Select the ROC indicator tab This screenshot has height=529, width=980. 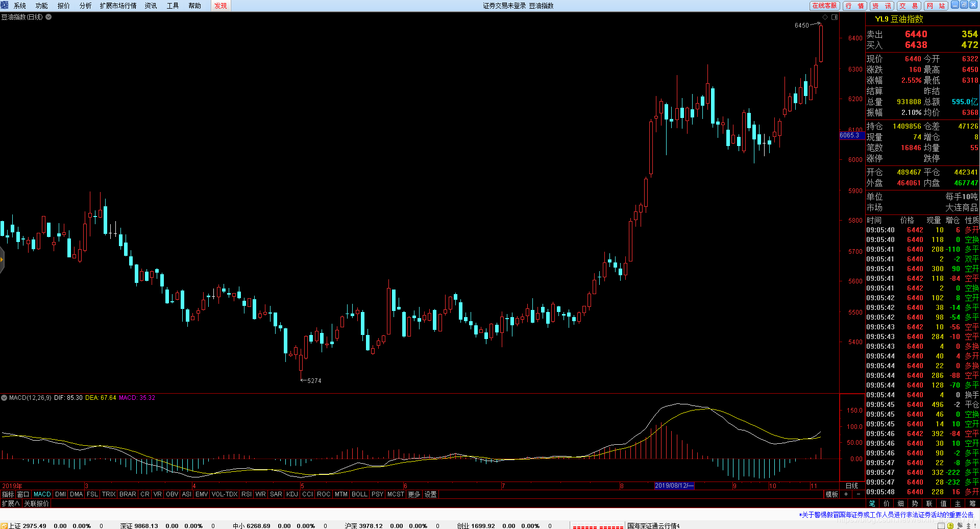tap(324, 494)
